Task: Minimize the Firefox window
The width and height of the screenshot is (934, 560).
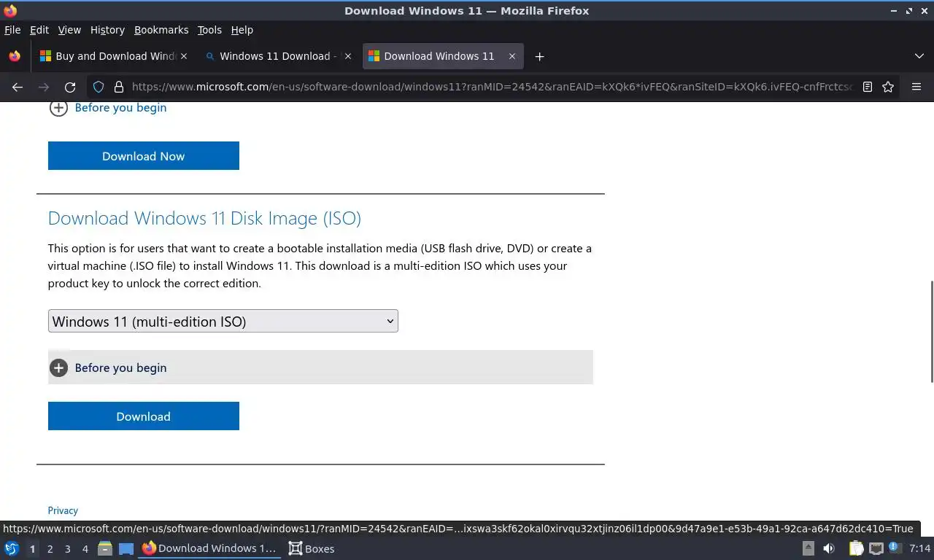Action: tap(894, 11)
